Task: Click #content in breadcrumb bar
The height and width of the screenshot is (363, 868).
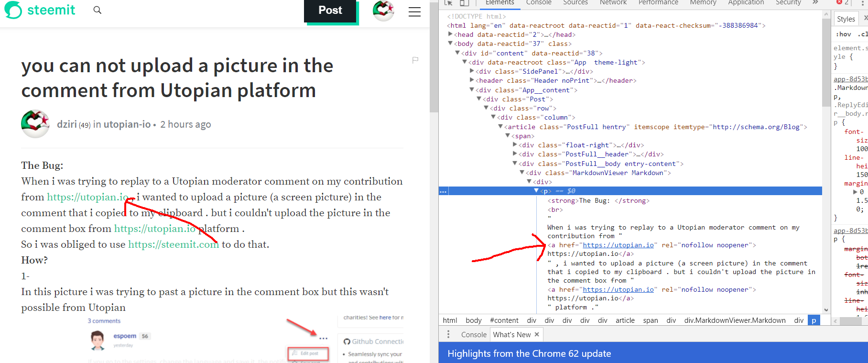Action: pos(504,320)
